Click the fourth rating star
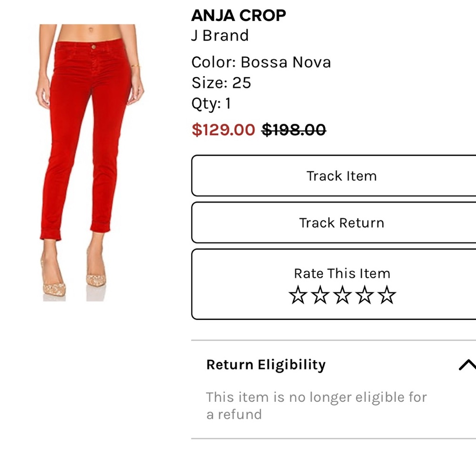 366,295
